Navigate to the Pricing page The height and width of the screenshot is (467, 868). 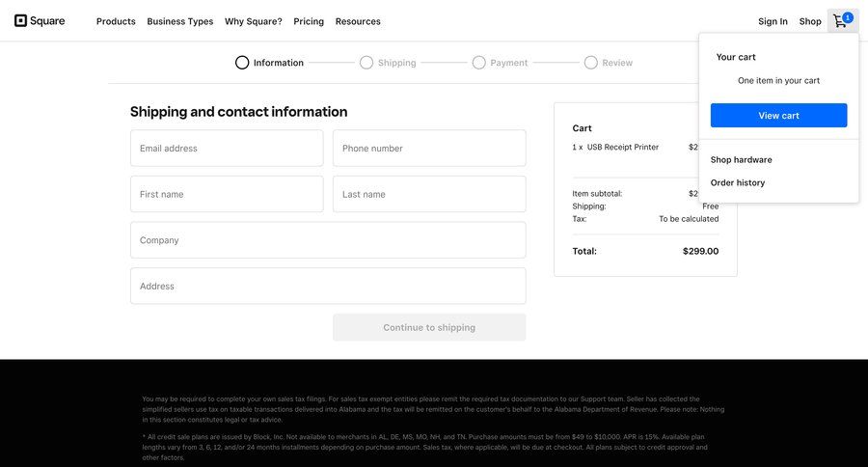click(x=309, y=21)
